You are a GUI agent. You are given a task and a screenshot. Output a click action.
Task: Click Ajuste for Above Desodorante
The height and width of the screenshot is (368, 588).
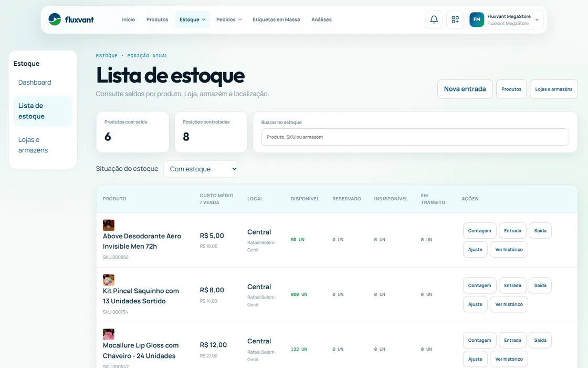click(x=475, y=249)
